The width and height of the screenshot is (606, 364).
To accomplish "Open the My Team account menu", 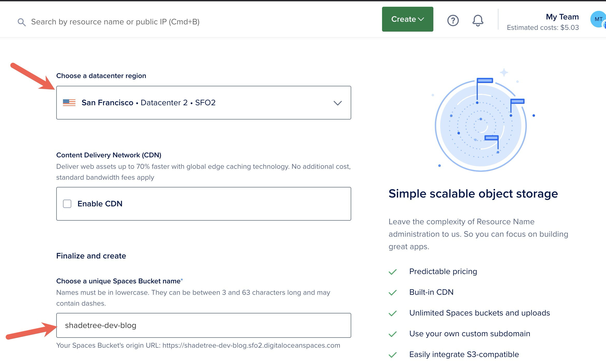I will (562, 17).
